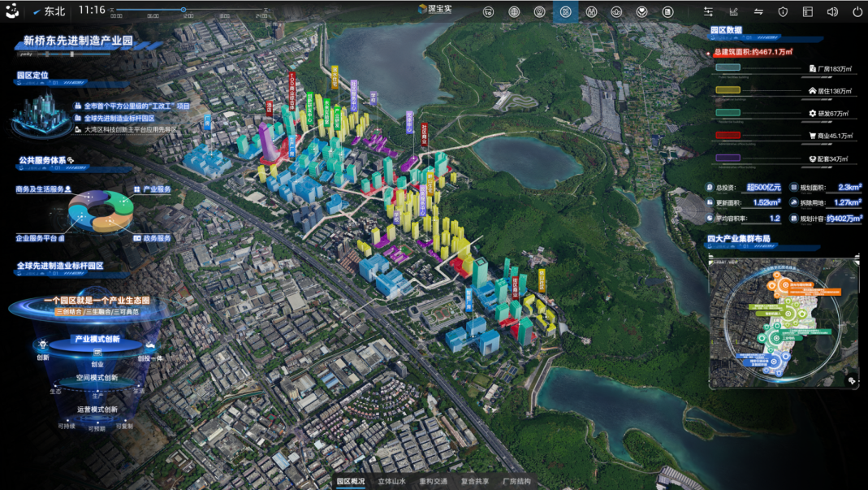Click the shield security icon
Screen dimensions: 868x490
[783, 12]
